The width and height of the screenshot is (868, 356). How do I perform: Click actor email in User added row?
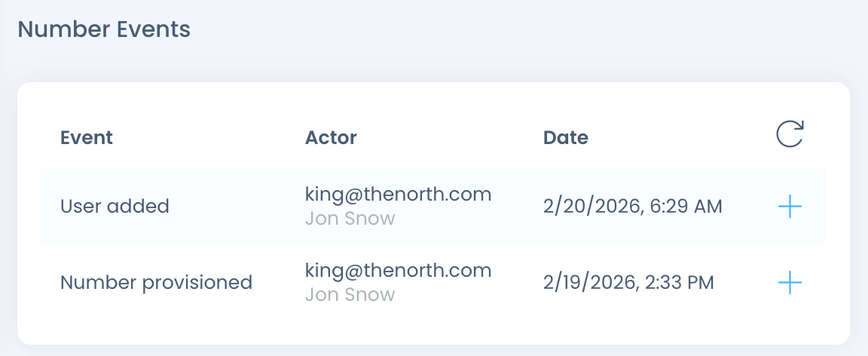[x=398, y=195]
